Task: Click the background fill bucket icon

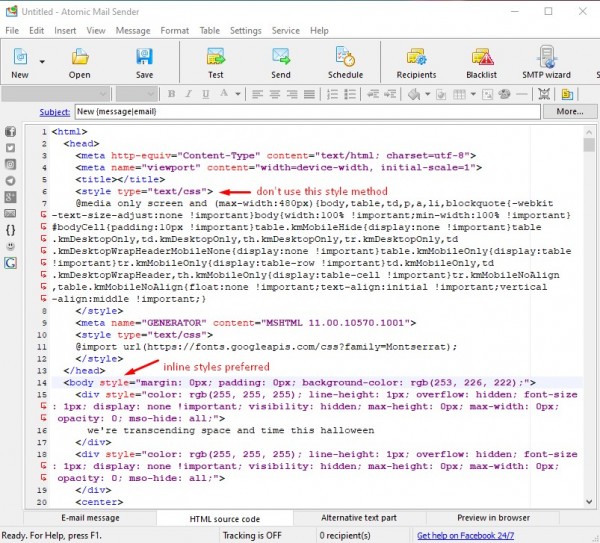Action: (x=414, y=94)
